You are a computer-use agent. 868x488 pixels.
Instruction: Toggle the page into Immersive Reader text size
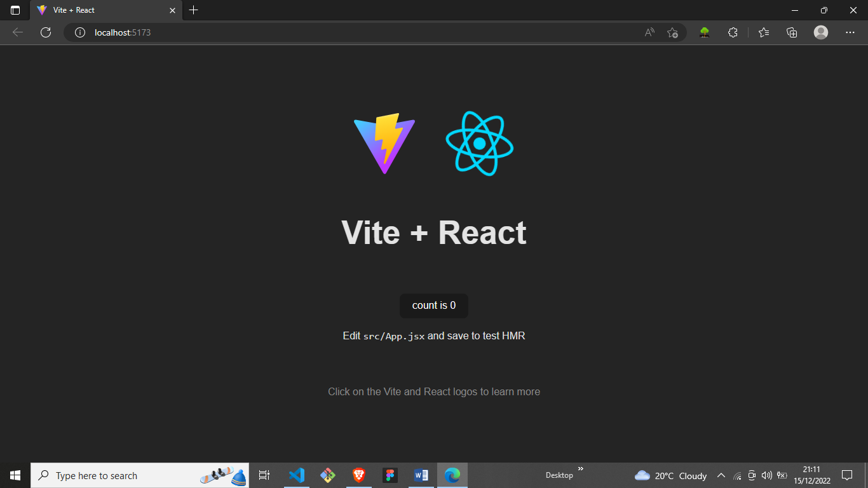(649, 32)
